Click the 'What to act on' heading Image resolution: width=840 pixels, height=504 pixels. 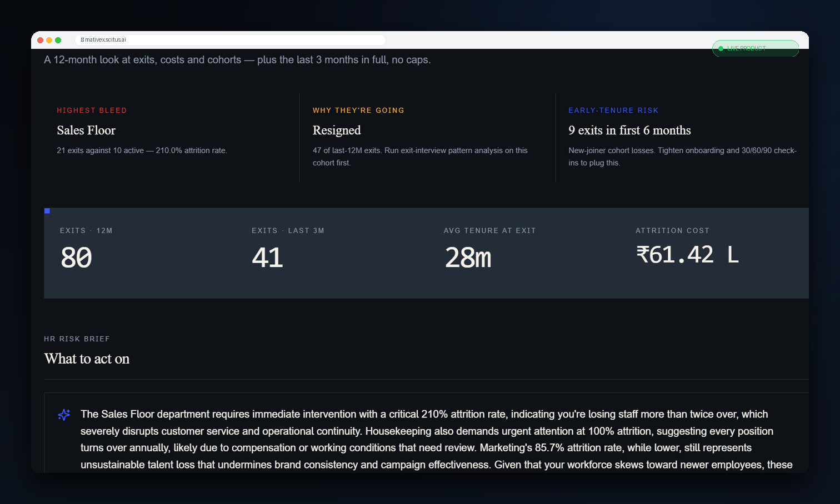pos(87,359)
